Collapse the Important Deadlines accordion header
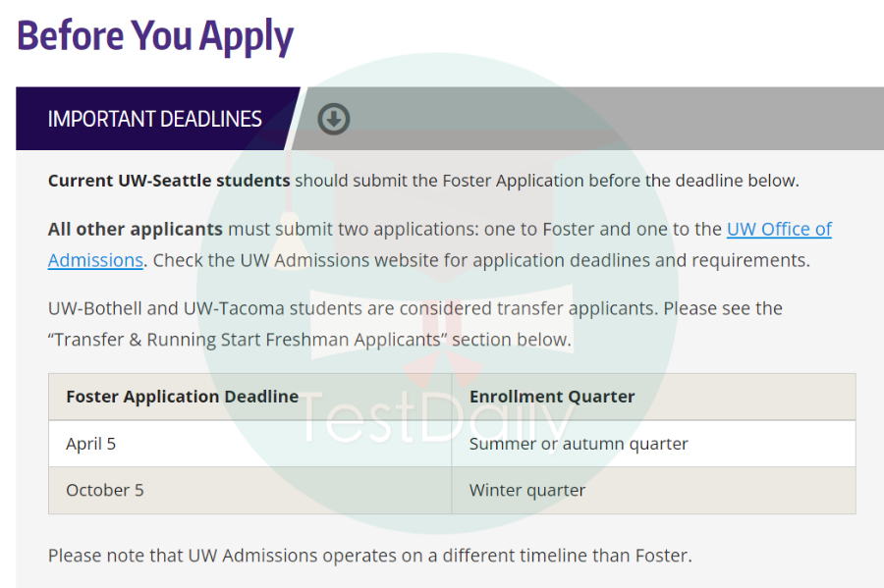Viewport: 884px width, 588px height. (x=155, y=119)
